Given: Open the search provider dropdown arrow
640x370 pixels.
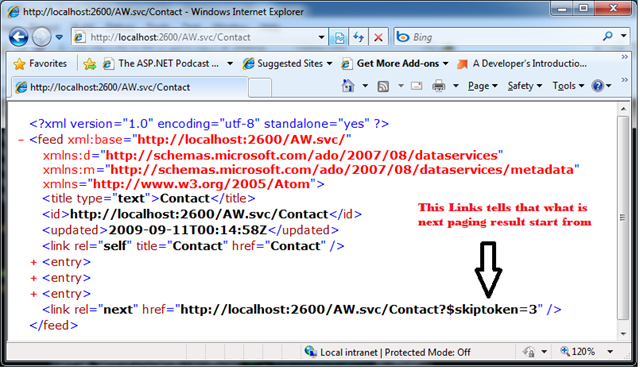Looking at the screenshot, I should coord(624,36).
